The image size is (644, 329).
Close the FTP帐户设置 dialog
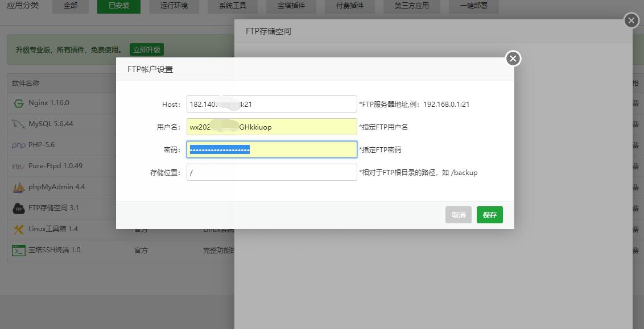pyautogui.click(x=513, y=59)
